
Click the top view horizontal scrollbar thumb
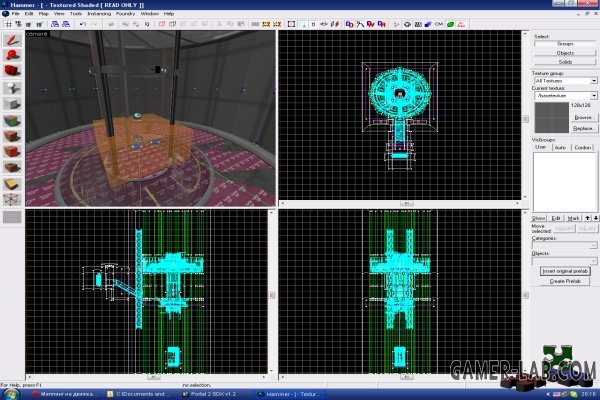[x=407, y=204]
